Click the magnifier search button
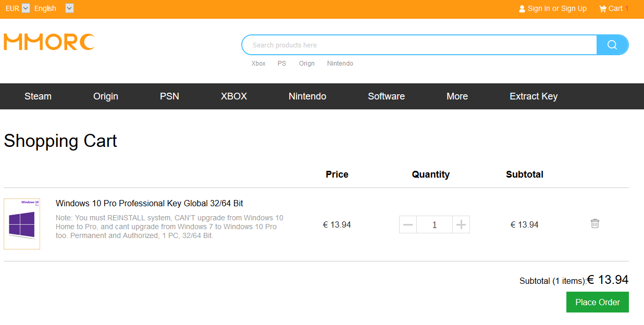The width and height of the screenshot is (644, 325). coord(612,45)
